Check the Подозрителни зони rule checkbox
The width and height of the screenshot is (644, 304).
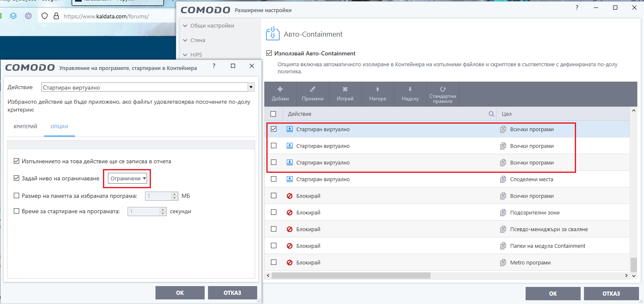coord(273,212)
